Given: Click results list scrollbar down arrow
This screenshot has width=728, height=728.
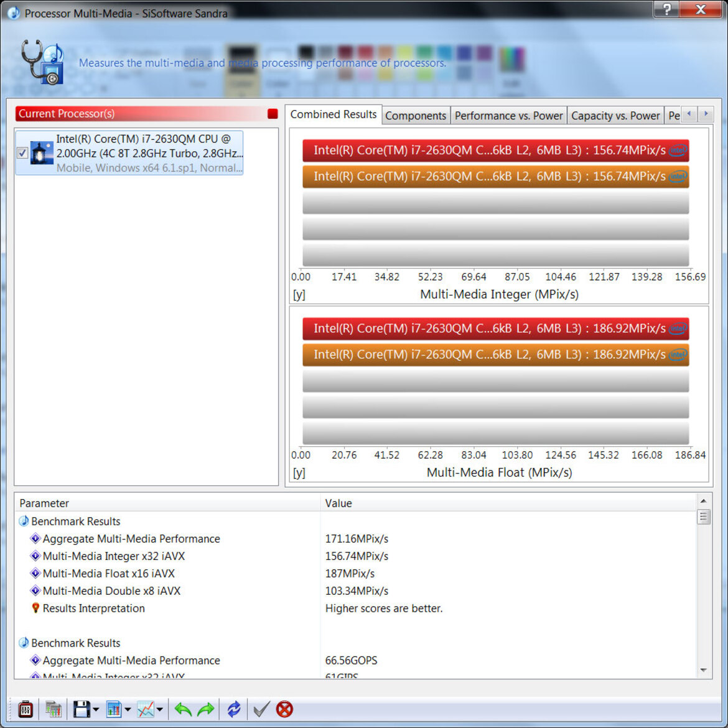Looking at the screenshot, I should (x=703, y=670).
